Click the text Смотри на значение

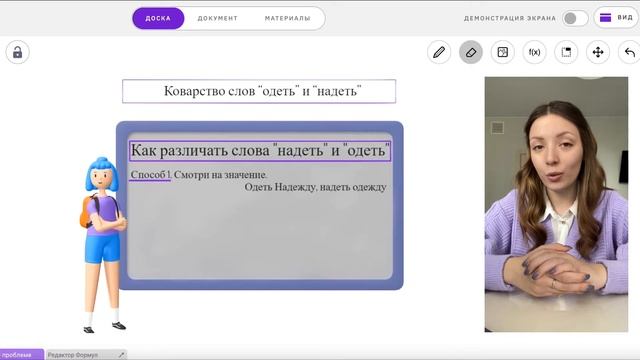pos(220,175)
